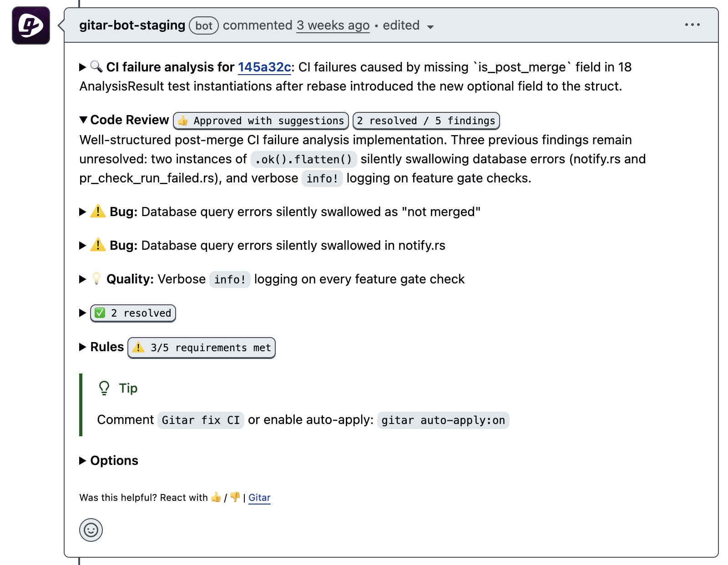Click the lightbulb Quality finding icon
Image resolution: width=728 pixels, height=565 pixels.
tap(96, 279)
